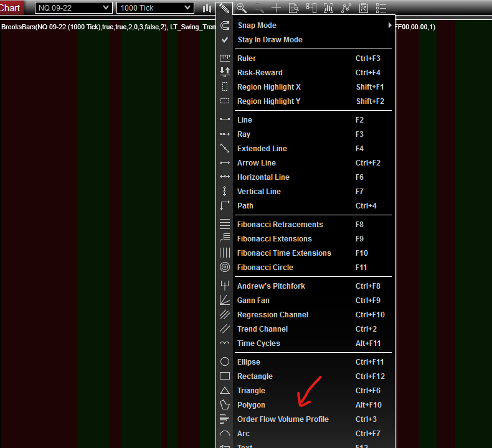Open the Data Box toolbar icon

294,8
